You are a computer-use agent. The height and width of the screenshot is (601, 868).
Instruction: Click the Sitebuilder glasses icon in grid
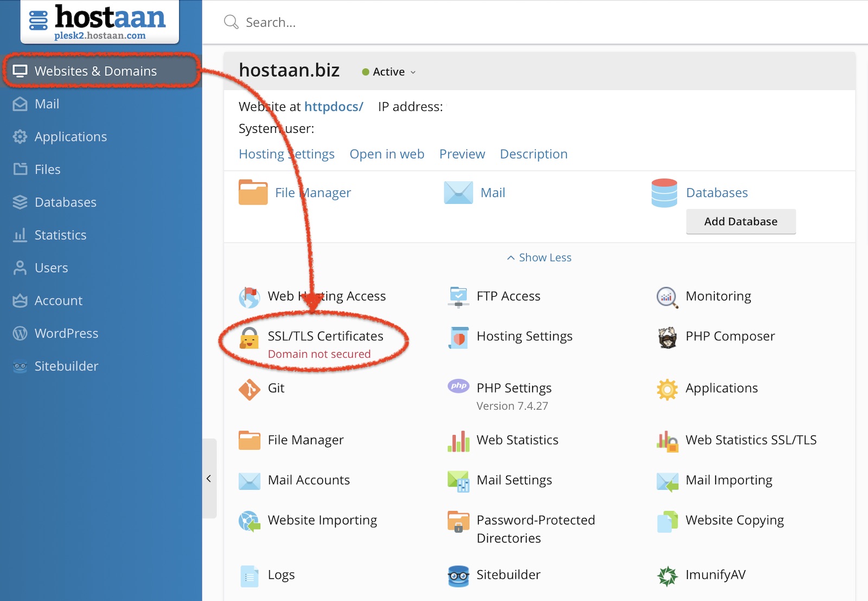coord(458,576)
